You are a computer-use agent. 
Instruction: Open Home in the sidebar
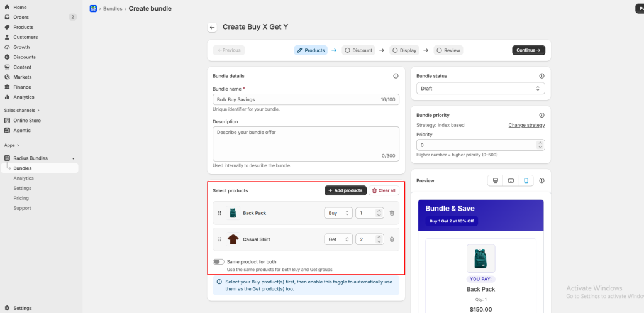(x=19, y=8)
